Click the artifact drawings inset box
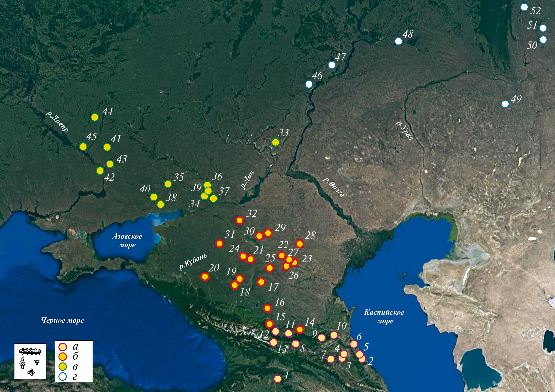This screenshot has width=555, height=392. (30, 361)
